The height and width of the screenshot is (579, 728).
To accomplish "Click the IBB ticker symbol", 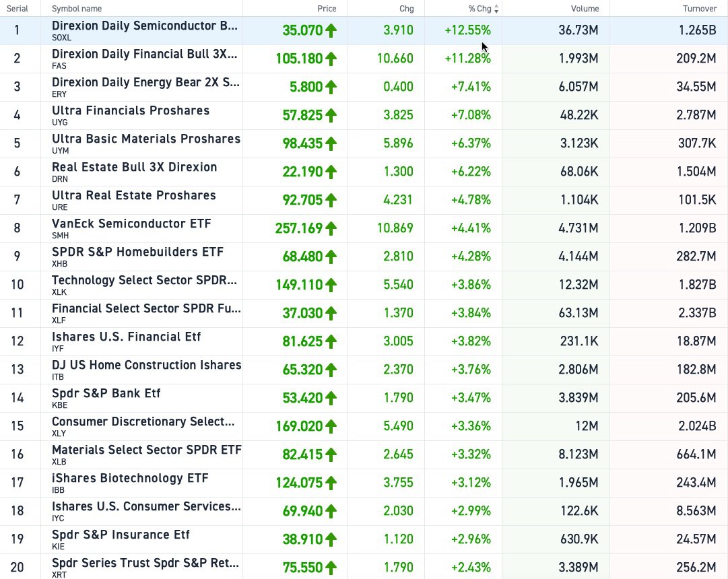I will click(x=58, y=490).
